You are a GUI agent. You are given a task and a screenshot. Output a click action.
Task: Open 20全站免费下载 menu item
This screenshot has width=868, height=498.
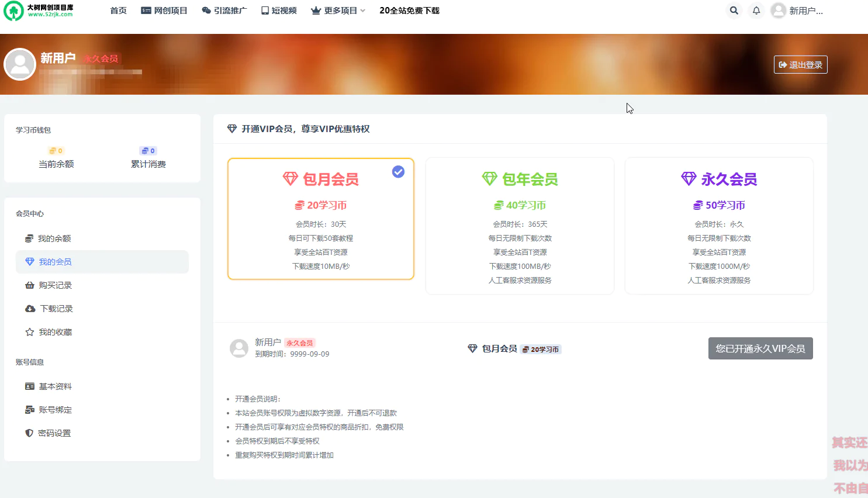409,11
